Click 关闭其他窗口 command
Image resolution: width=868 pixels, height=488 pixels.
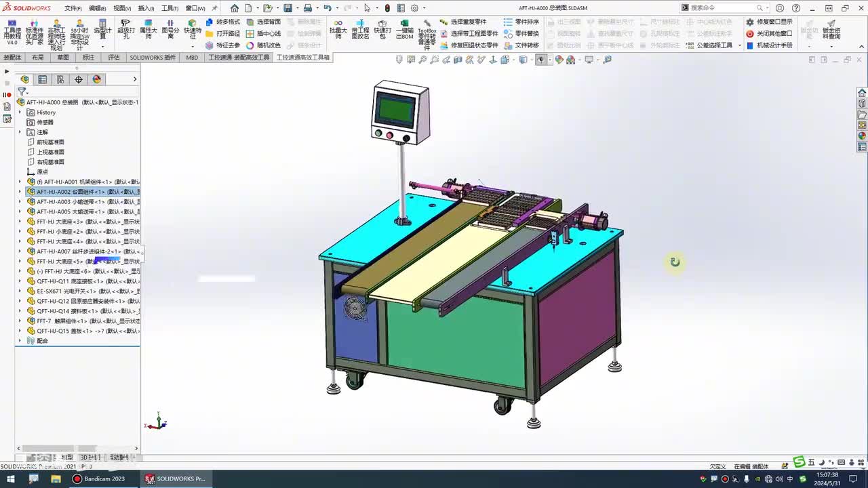[x=769, y=33]
